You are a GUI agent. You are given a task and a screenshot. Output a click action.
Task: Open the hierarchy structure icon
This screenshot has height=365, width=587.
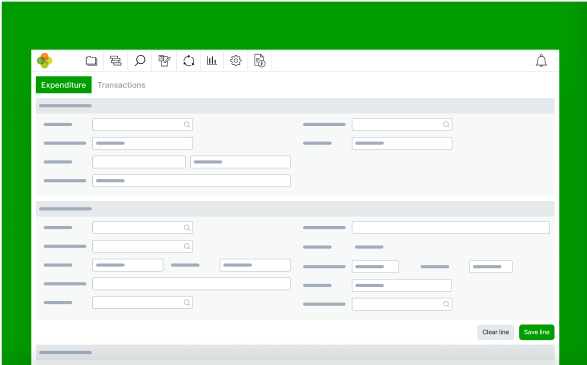coord(115,61)
